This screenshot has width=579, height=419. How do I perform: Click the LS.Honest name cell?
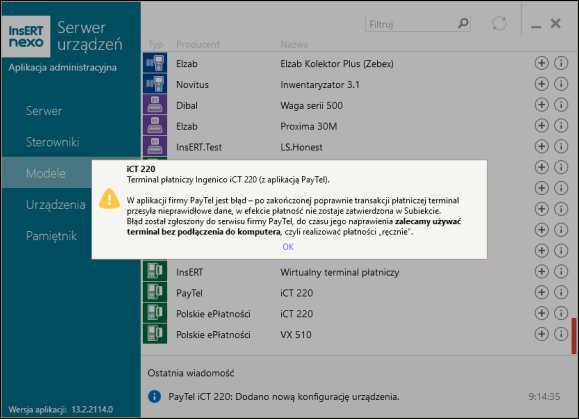301,147
